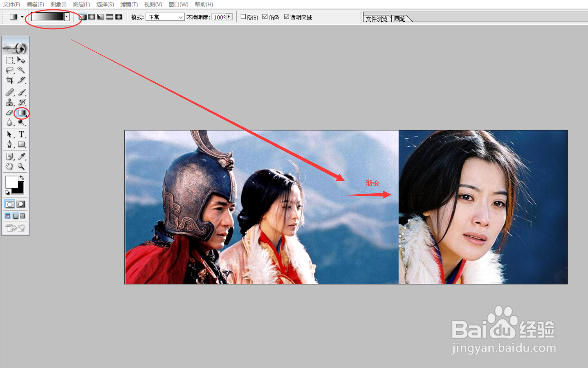Select the Rectangular Marquee tool
588x368 pixels.
click(10, 60)
